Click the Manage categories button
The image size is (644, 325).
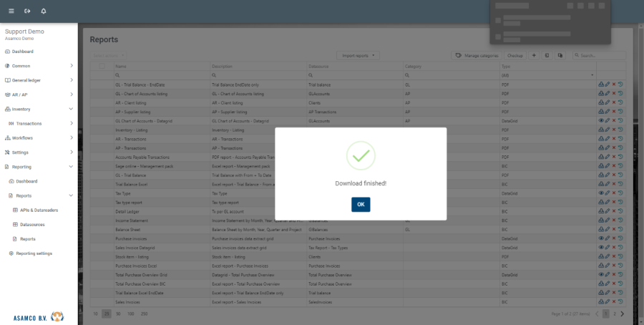tap(476, 55)
